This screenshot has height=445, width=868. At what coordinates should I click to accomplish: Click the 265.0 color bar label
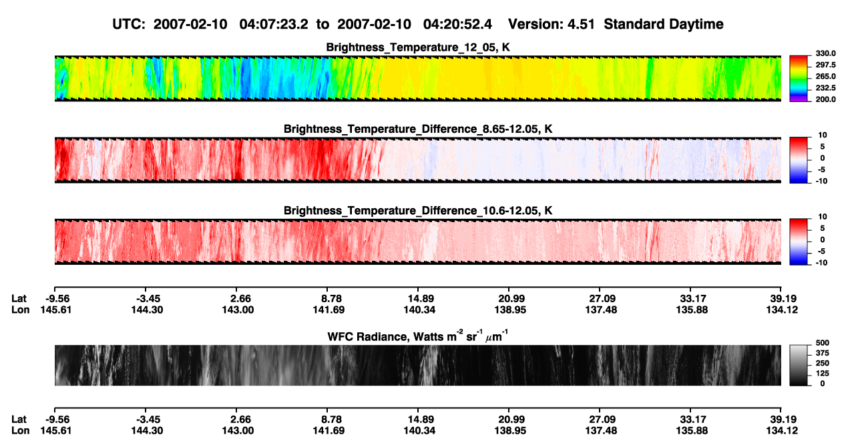pos(825,77)
